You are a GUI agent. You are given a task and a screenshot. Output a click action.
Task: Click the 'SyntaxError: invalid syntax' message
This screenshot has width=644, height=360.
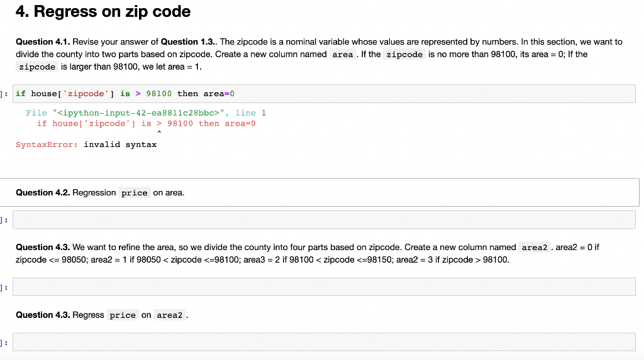click(x=86, y=145)
